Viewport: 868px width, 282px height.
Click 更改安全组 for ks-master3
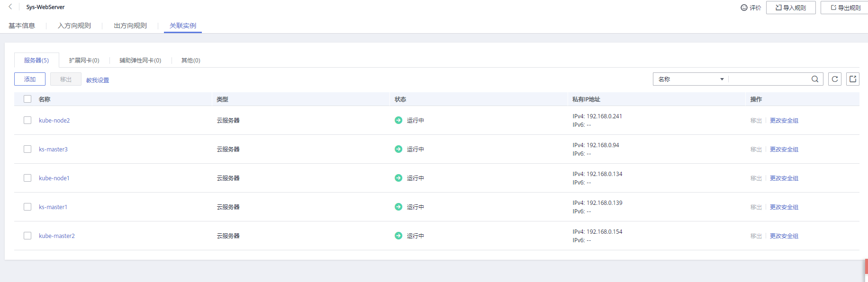click(784, 149)
